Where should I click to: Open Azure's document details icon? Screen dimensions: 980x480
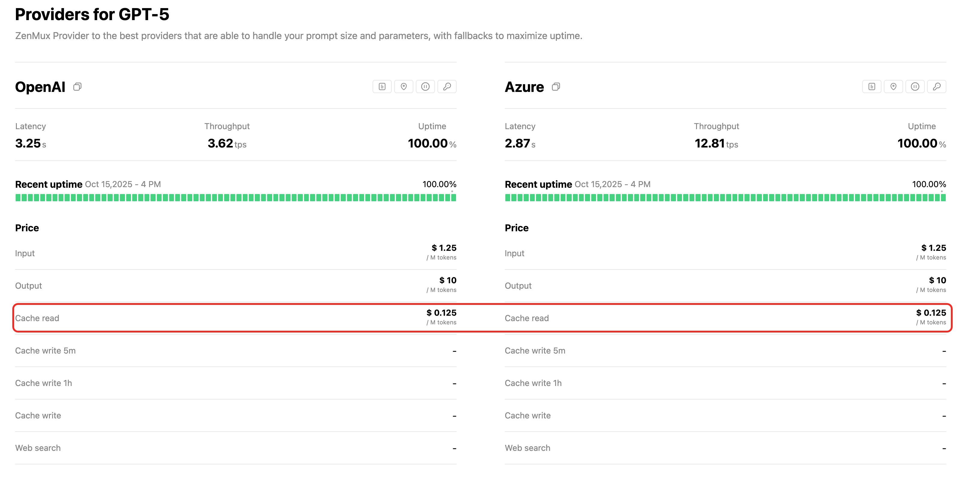coord(872,87)
